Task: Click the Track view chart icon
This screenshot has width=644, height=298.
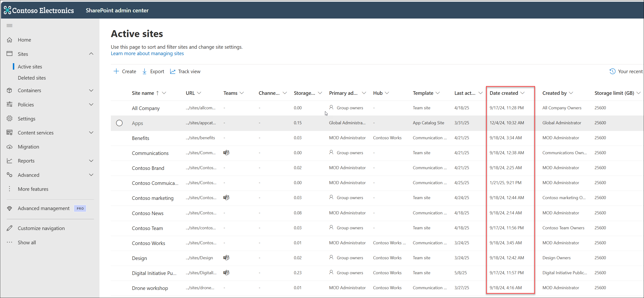Action: (173, 72)
